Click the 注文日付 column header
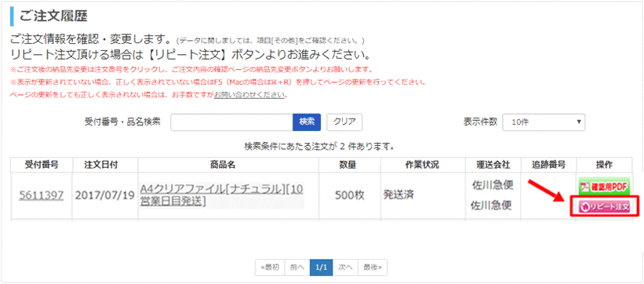This screenshot has width=644, height=284. point(106,165)
